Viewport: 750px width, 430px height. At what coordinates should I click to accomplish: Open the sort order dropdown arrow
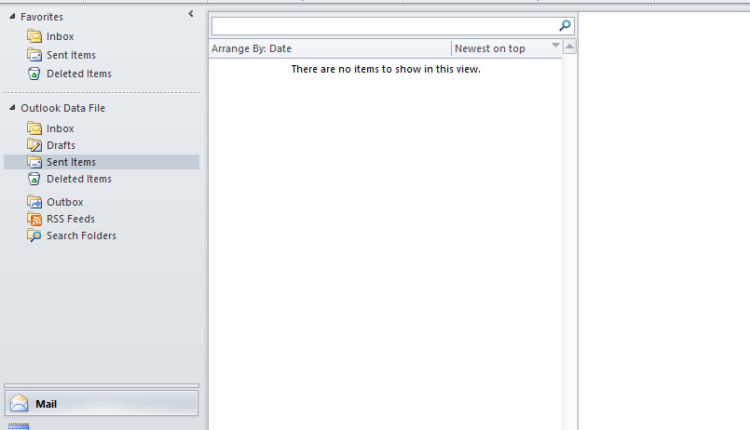coord(556,48)
